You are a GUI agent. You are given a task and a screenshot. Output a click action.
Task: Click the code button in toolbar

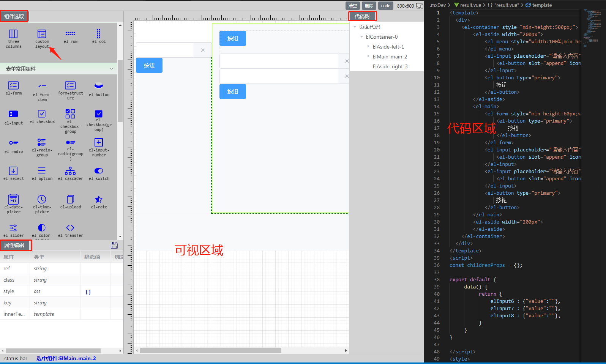pyautogui.click(x=386, y=6)
